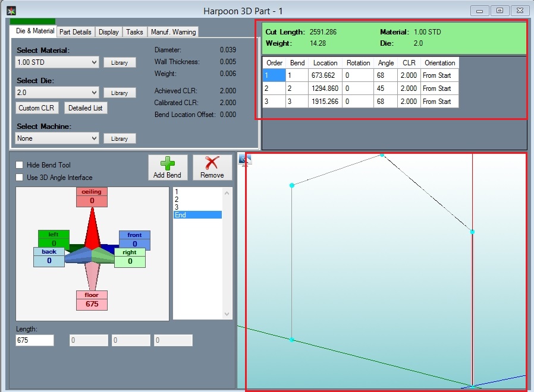Image resolution: width=534 pixels, height=392 pixels.
Task: Open the Select Die dropdown
Action: (57, 93)
